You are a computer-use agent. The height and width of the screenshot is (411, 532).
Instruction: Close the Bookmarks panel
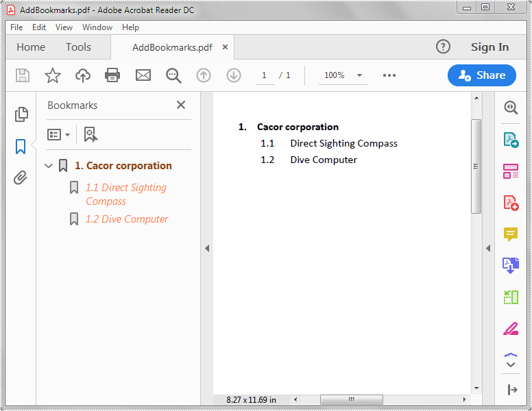coord(181,105)
